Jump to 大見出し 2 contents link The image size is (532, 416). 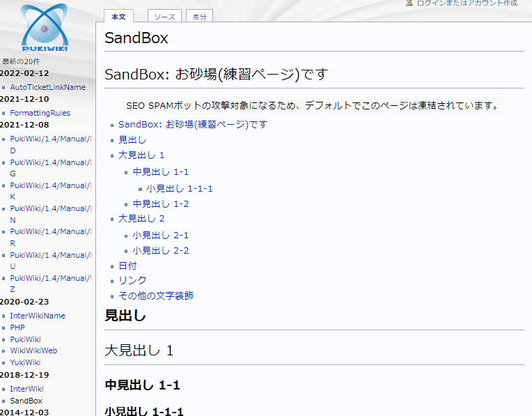coord(141,218)
